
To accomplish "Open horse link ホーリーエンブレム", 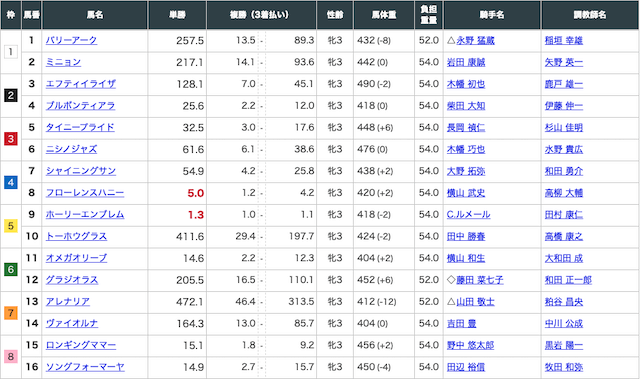I will [85, 215].
